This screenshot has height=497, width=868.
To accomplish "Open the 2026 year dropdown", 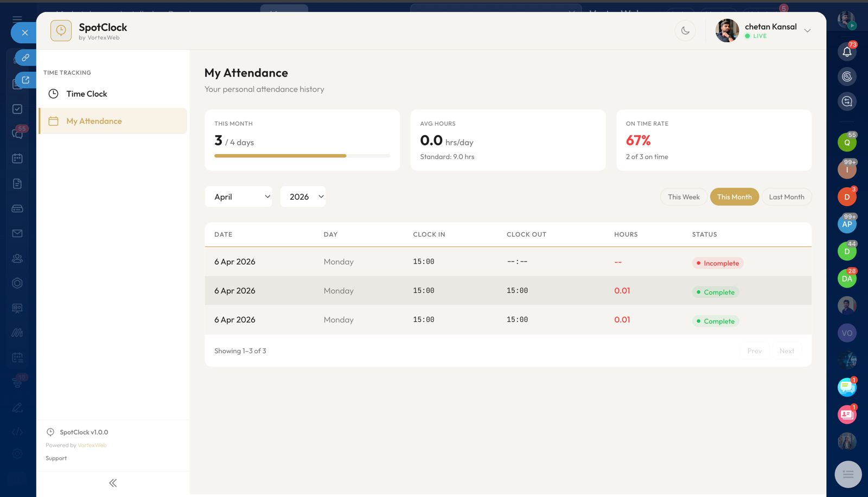I will (303, 197).
